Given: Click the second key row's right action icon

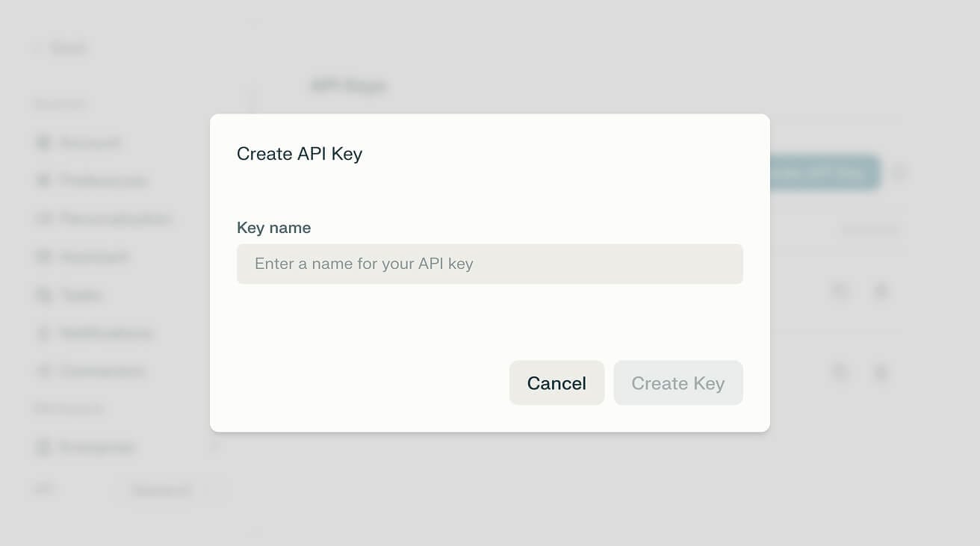Looking at the screenshot, I should (881, 372).
